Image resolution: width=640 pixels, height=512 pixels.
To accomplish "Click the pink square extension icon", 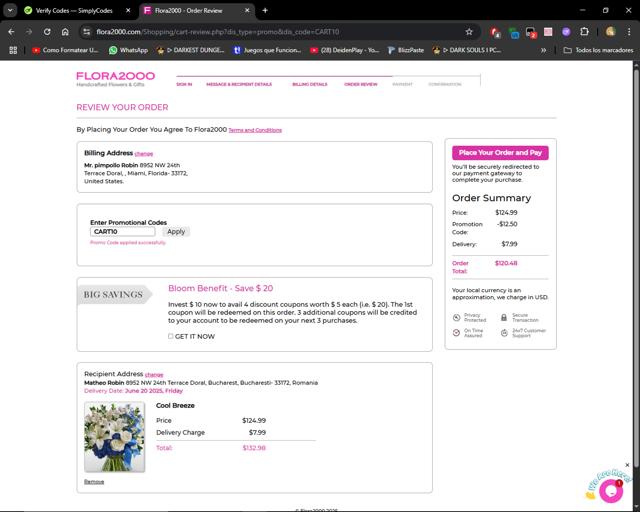I will pyautogui.click(x=548, y=32).
